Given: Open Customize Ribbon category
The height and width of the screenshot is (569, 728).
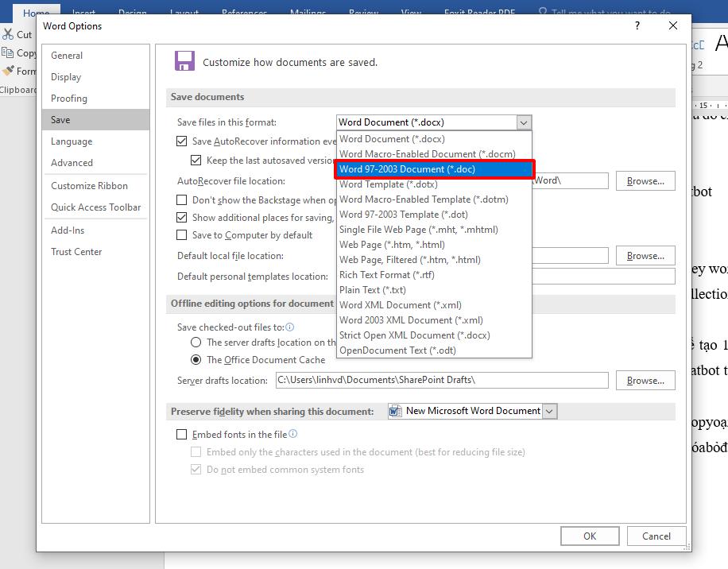Looking at the screenshot, I should click(x=95, y=186).
